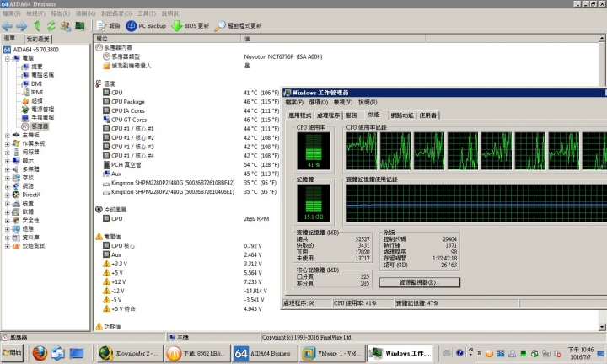The width and height of the screenshot is (607, 364).
Task: Click the 資源監視器(R)... resource monitor button
Action: (420, 282)
